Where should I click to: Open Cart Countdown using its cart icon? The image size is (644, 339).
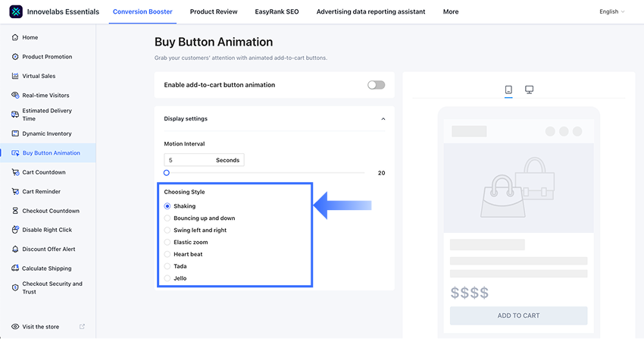click(15, 172)
